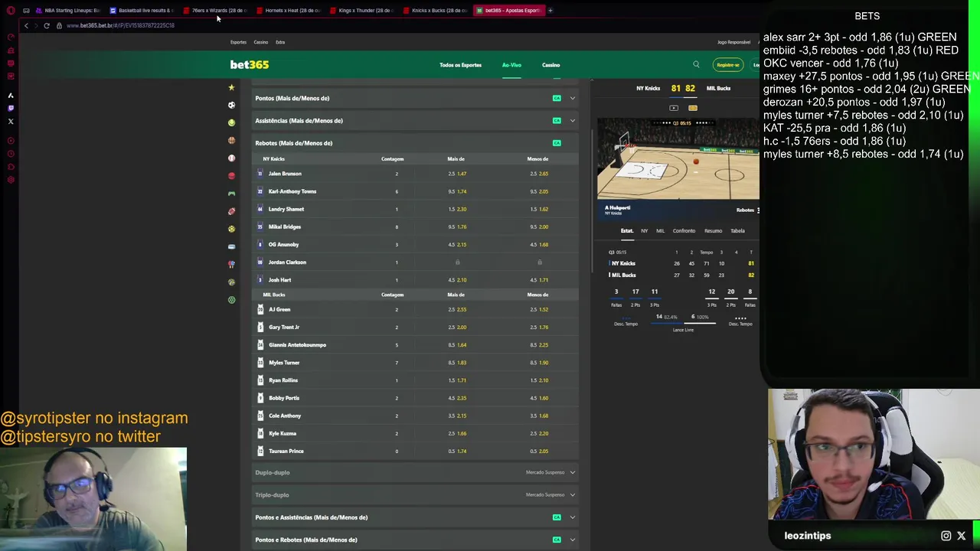Open the MIL team stats tab
This screenshot has width=980, height=551.
pyautogui.click(x=660, y=230)
